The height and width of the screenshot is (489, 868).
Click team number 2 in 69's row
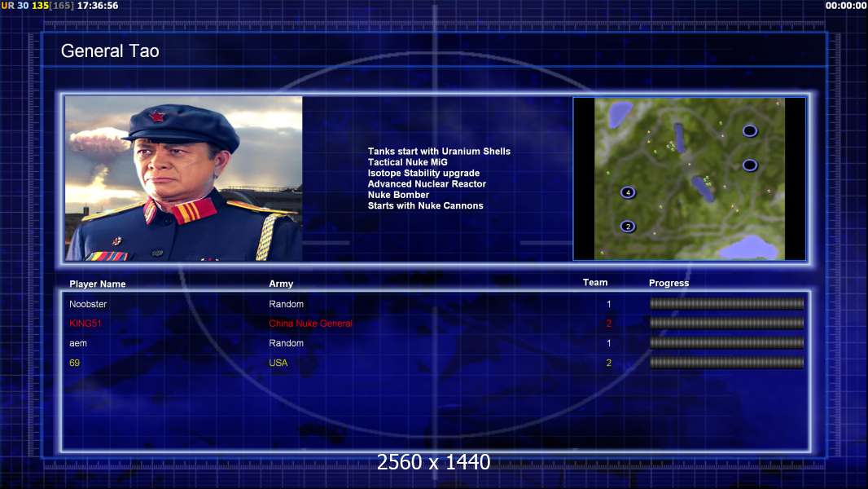pos(608,363)
